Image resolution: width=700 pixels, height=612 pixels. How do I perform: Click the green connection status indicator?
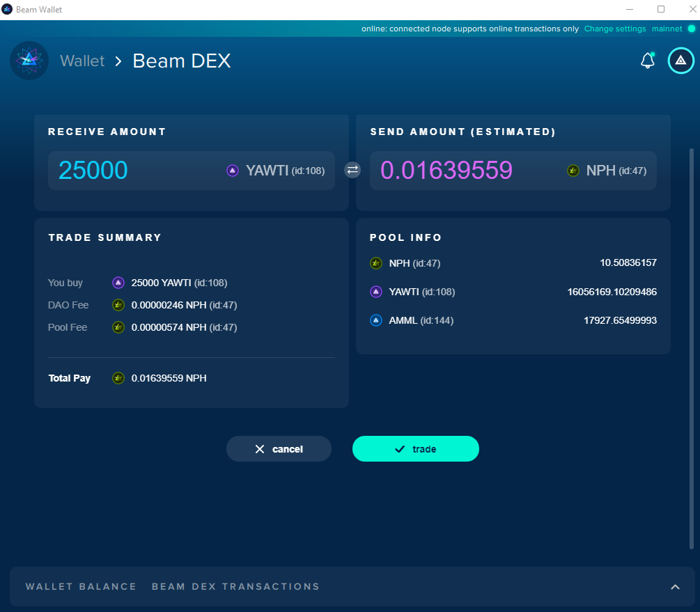[692, 29]
